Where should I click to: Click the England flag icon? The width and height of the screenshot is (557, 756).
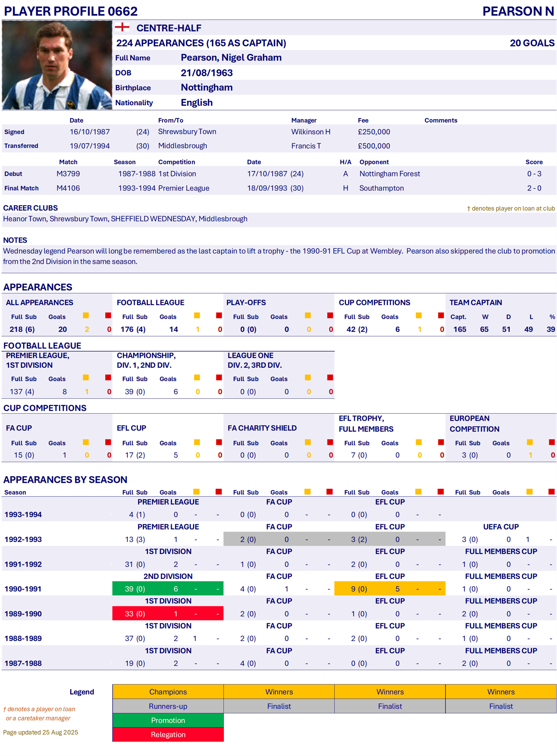(122, 27)
